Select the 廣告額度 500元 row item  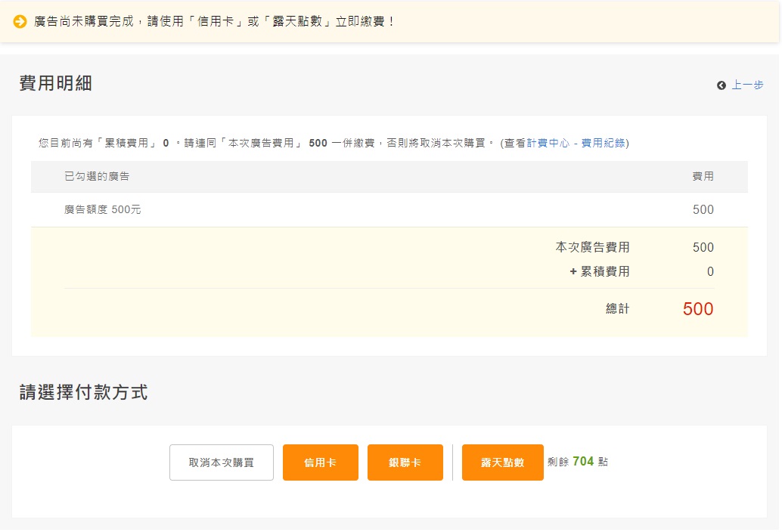(103, 210)
